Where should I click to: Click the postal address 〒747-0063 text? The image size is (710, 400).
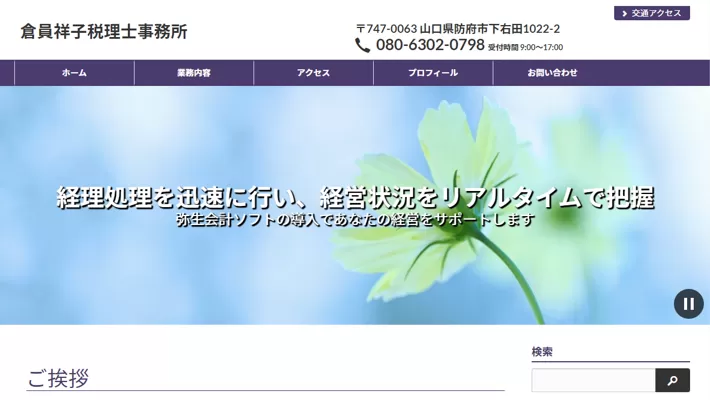coord(458,28)
